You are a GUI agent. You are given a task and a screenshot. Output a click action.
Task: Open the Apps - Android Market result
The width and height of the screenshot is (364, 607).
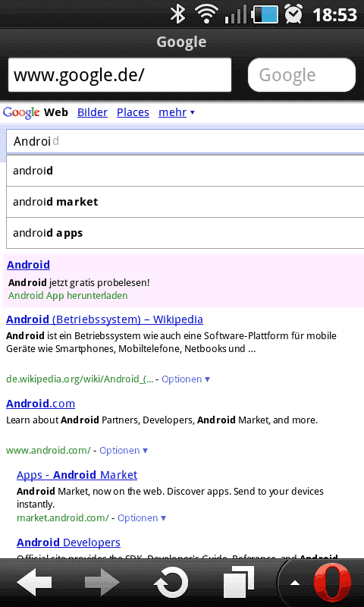pyautogui.click(x=77, y=475)
